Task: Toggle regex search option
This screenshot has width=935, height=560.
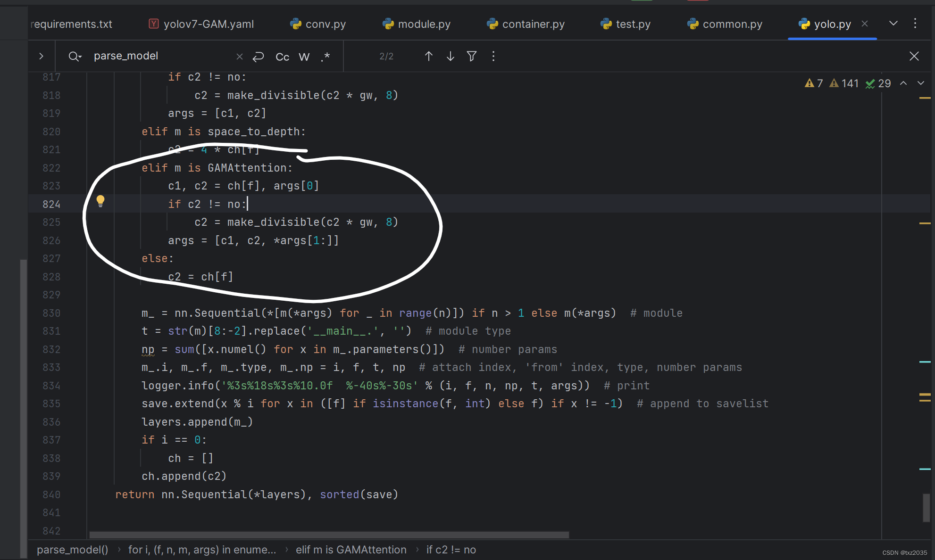Action: [x=326, y=57]
